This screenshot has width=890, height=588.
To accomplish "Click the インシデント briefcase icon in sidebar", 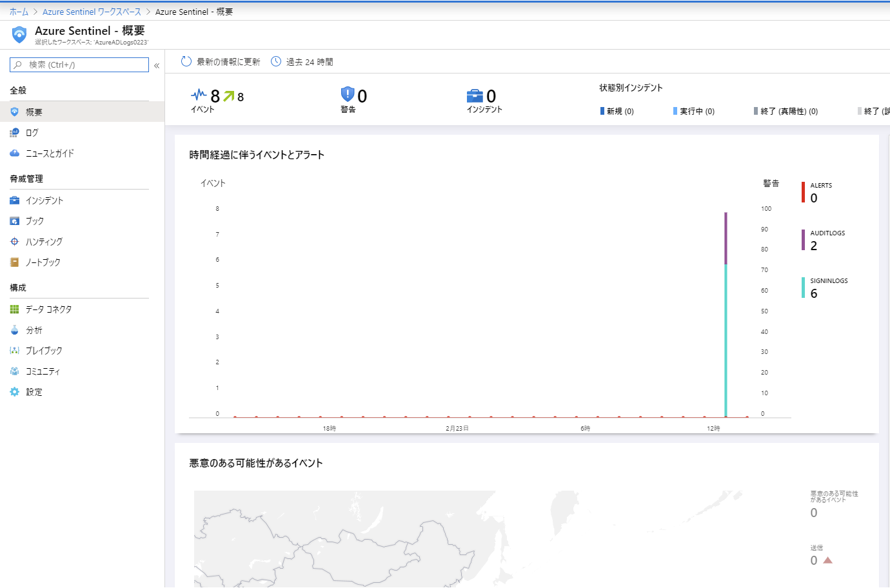I will 14,201.
